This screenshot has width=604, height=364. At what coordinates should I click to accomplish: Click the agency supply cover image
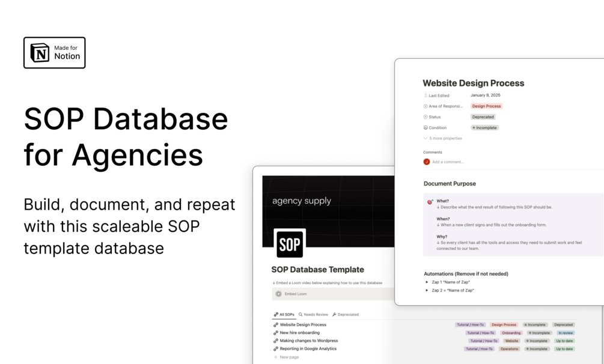[329, 211]
